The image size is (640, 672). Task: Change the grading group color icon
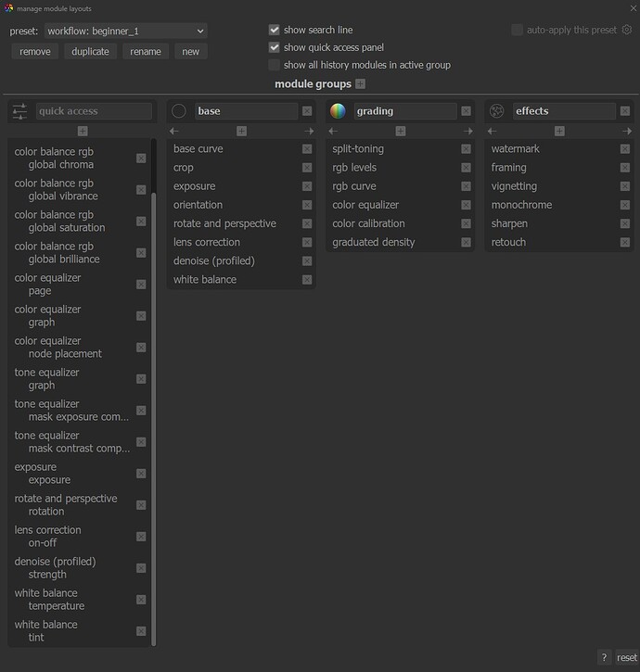(338, 111)
